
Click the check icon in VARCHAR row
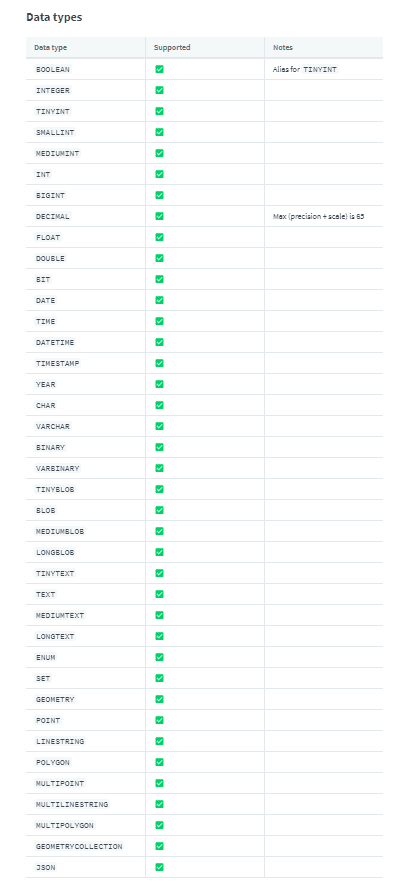pyautogui.click(x=160, y=426)
